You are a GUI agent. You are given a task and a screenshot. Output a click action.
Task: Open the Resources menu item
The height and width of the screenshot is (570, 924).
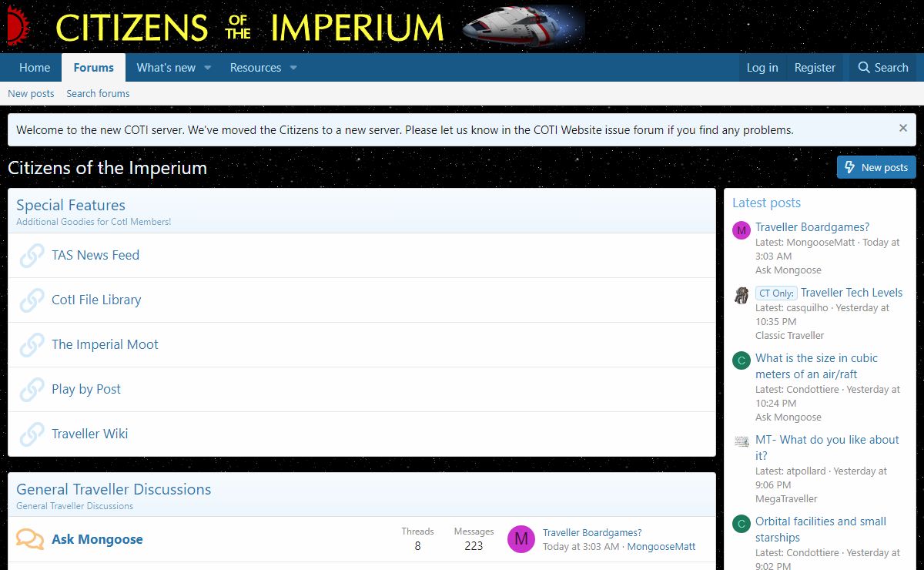pyautogui.click(x=256, y=68)
